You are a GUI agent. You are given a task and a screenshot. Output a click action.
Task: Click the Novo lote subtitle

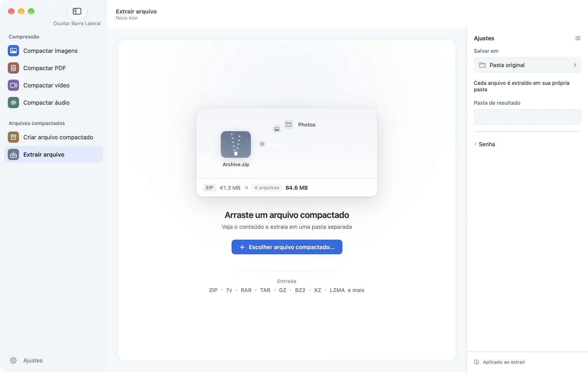(x=127, y=18)
